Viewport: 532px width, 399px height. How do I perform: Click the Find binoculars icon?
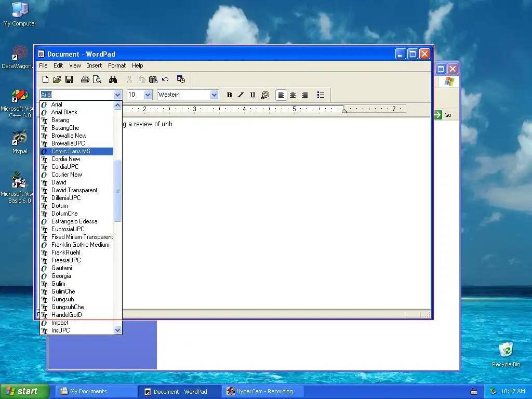coord(113,79)
